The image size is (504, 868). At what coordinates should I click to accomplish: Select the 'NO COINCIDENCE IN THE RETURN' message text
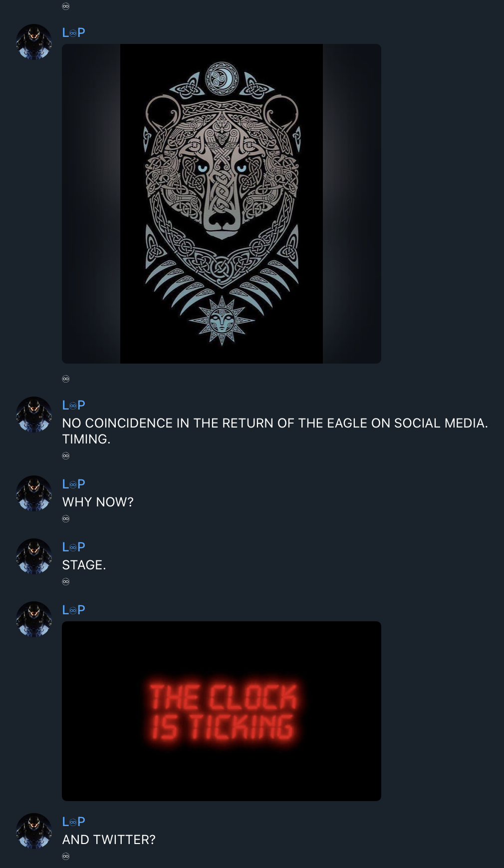pyautogui.click(x=275, y=431)
